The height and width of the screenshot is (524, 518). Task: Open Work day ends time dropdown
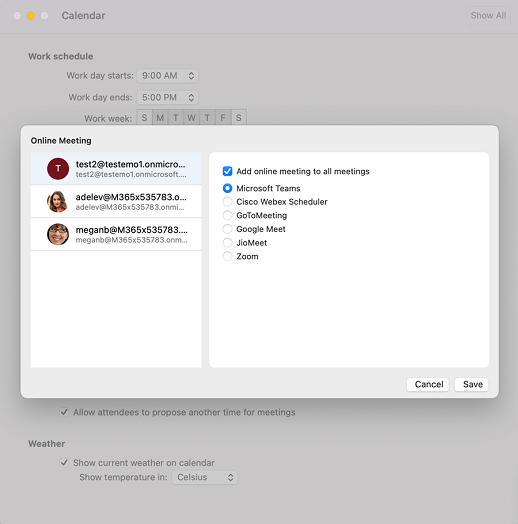pyautogui.click(x=167, y=97)
